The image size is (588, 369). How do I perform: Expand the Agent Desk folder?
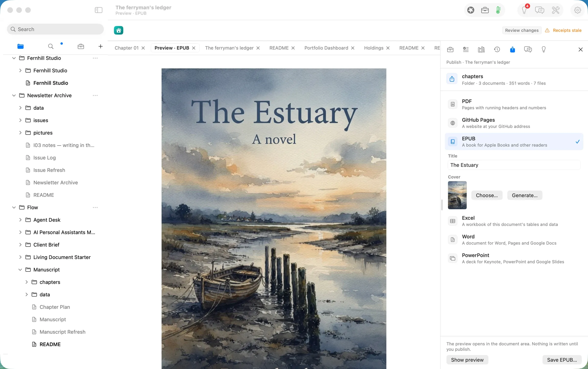[20, 220]
